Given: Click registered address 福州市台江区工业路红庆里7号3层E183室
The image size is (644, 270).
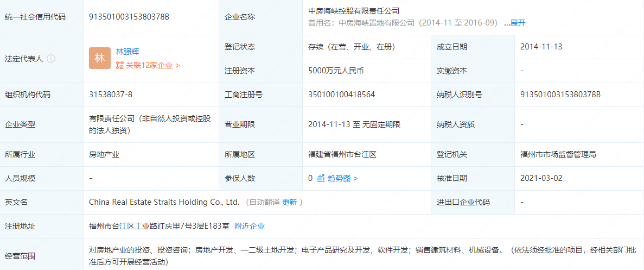Looking at the screenshot, I should point(159,226).
